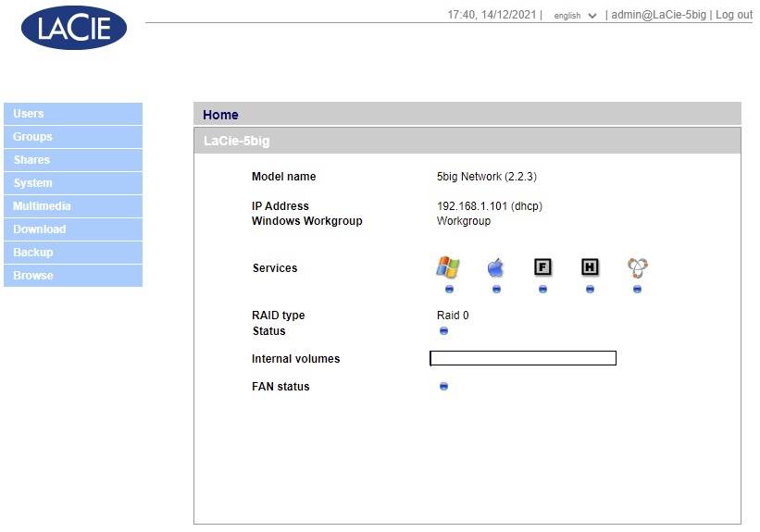Open the Browse menu

click(73, 275)
